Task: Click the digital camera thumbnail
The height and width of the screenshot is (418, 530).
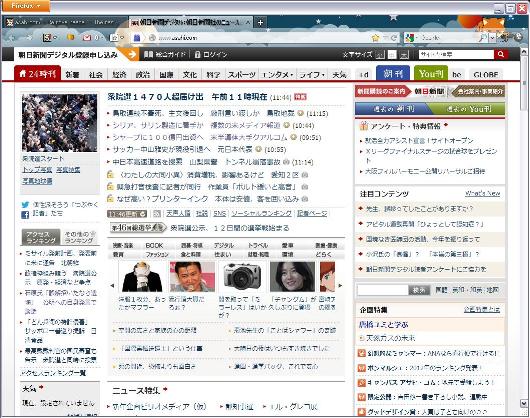Action: coord(242,276)
